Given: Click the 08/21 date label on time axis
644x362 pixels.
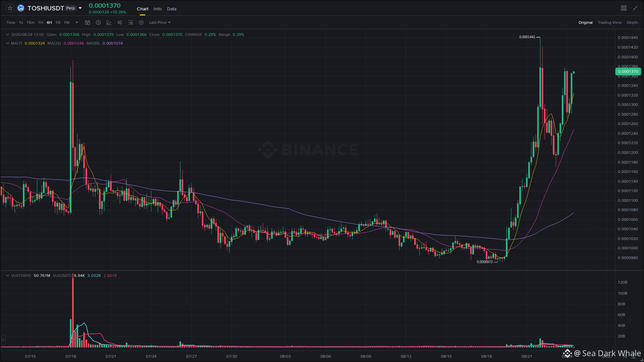Looking at the screenshot, I should [527, 356].
